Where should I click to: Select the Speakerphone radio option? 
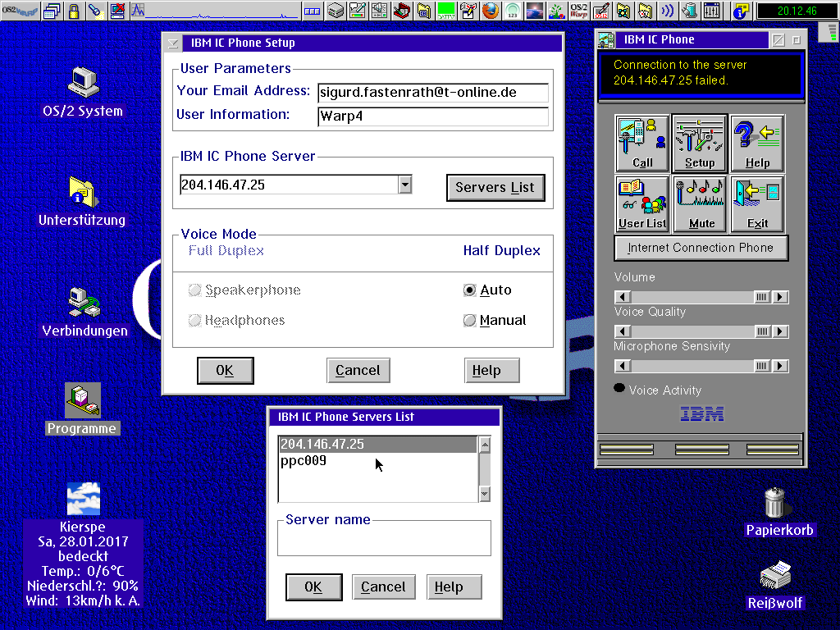pos(194,290)
